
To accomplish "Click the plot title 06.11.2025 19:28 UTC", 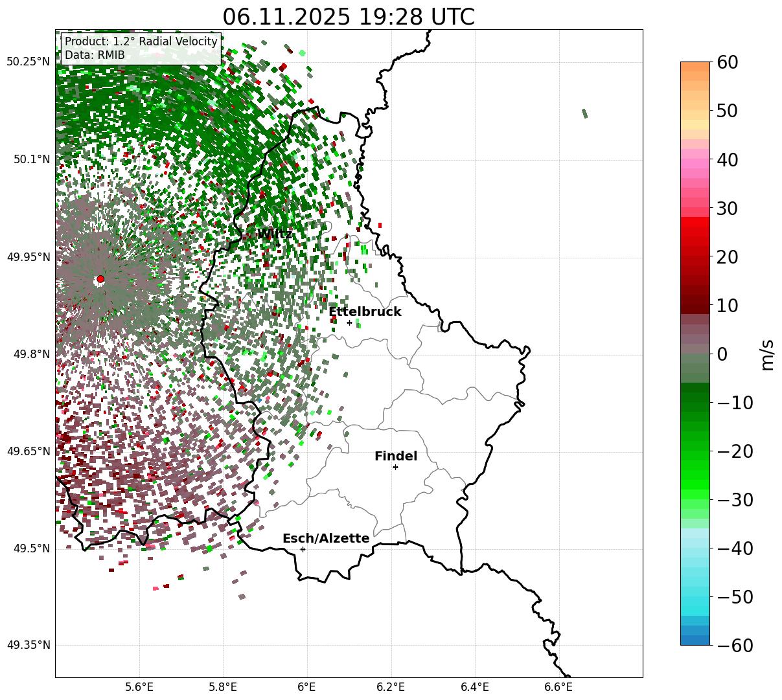I will [x=349, y=17].
